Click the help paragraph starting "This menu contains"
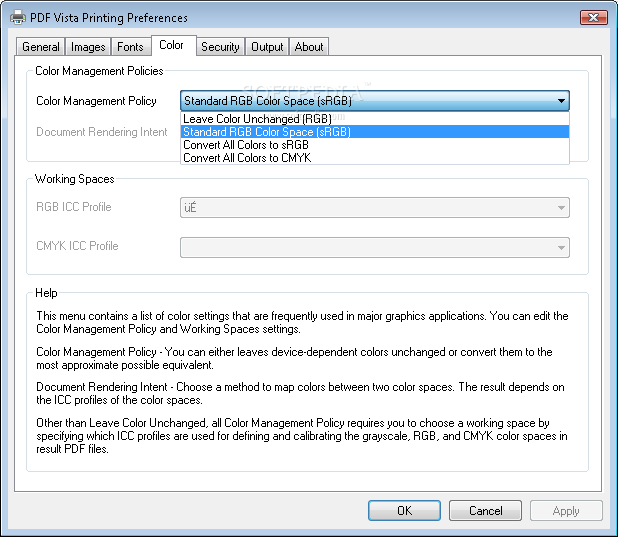Screen dimensions: 618x537 click(302, 323)
